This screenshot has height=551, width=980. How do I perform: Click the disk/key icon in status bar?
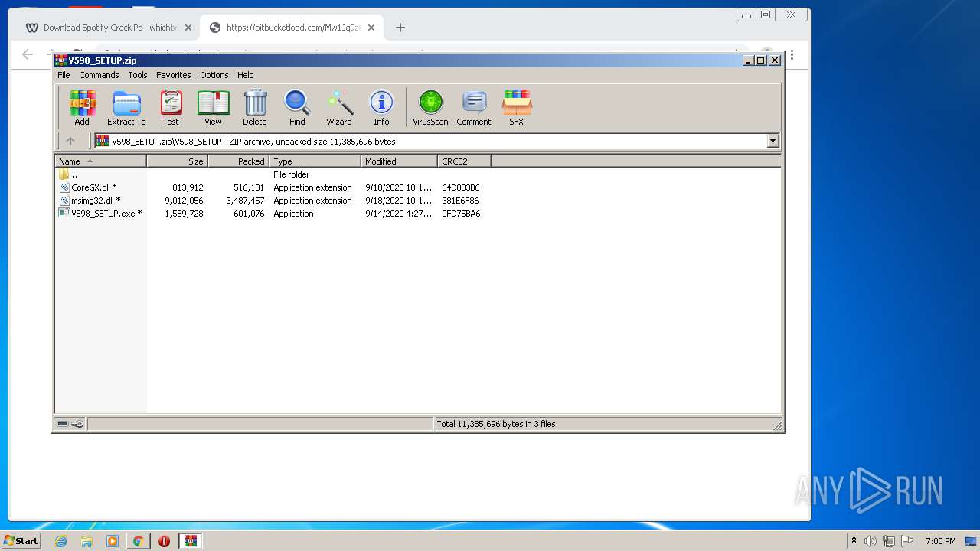[x=70, y=424]
